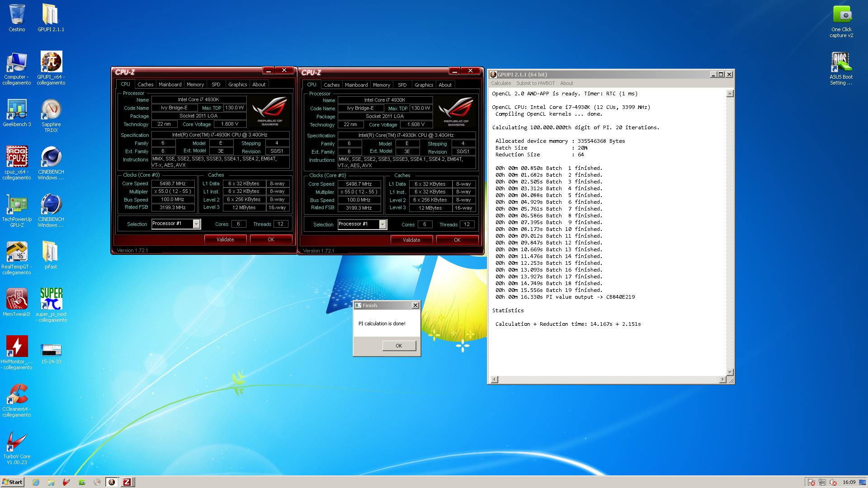Open Submit to HWBOT menu in GPUPI
This screenshot has width=868, height=488.
point(535,83)
